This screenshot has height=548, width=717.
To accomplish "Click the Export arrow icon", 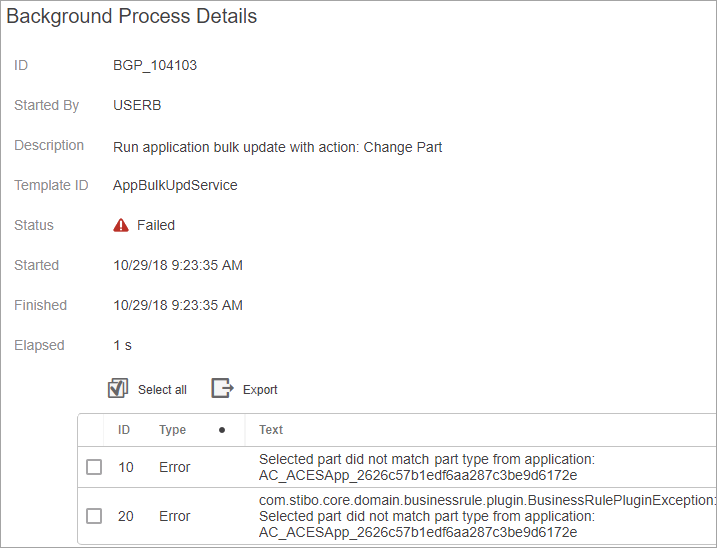I will tap(222, 388).
